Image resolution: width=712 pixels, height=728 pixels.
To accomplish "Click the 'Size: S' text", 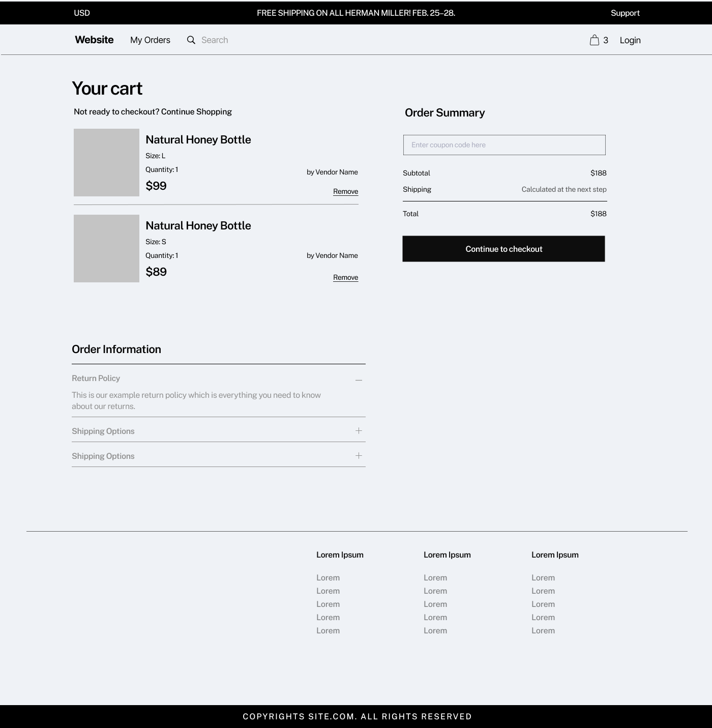I will 156,242.
